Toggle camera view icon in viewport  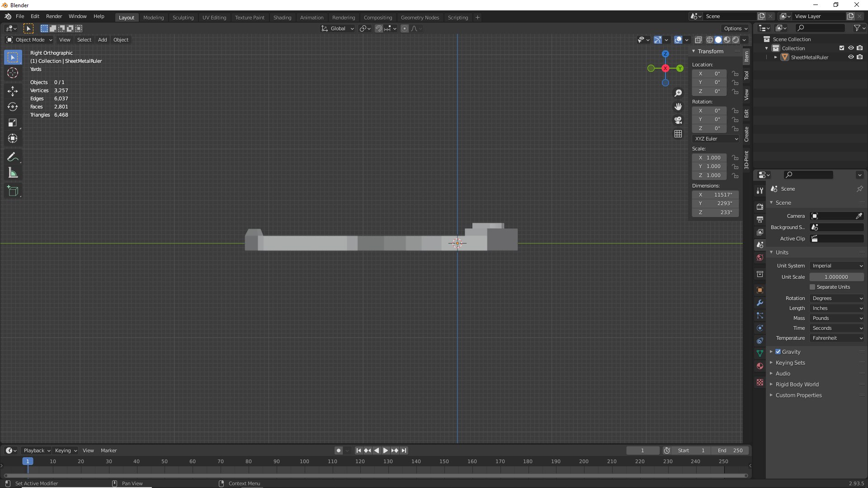[x=678, y=120]
